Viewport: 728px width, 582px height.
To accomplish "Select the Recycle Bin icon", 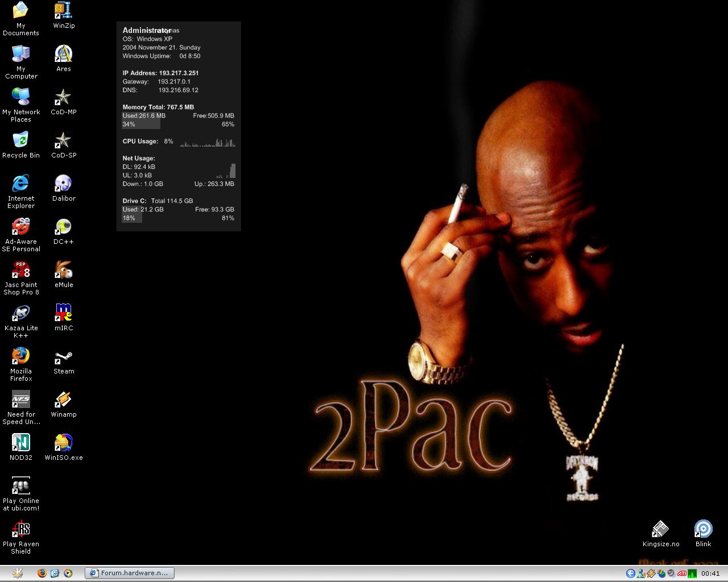I will pos(21,144).
